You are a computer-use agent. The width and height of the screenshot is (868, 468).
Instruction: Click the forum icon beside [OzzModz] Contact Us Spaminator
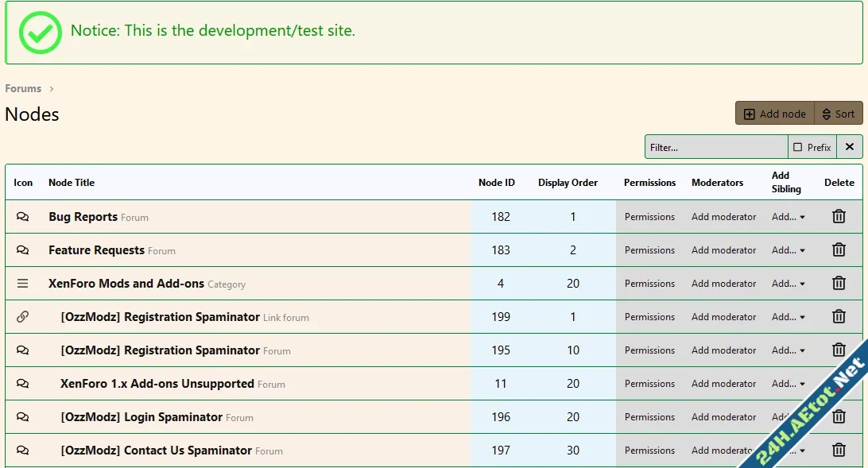pos(22,450)
